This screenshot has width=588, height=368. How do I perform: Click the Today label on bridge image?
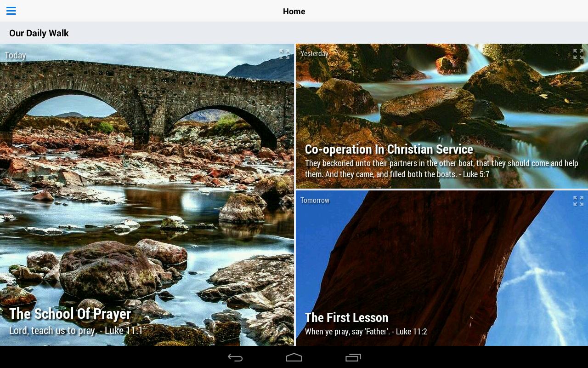click(x=15, y=55)
